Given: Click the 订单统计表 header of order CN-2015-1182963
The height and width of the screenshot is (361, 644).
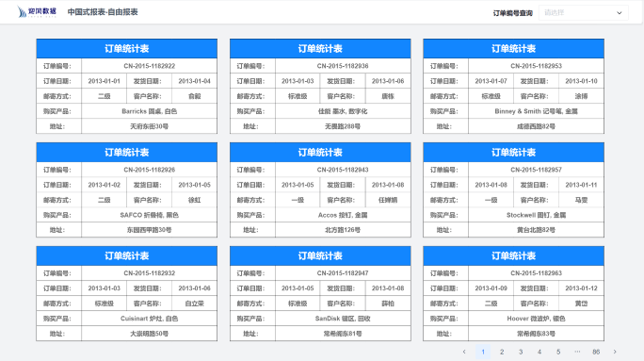Looking at the screenshot, I should (x=513, y=255).
